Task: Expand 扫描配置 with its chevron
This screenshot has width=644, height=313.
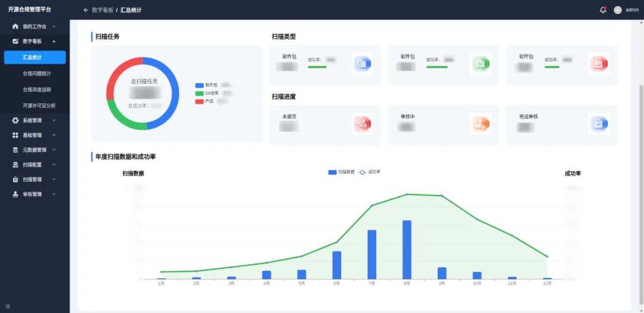Action: tap(54, 165)
